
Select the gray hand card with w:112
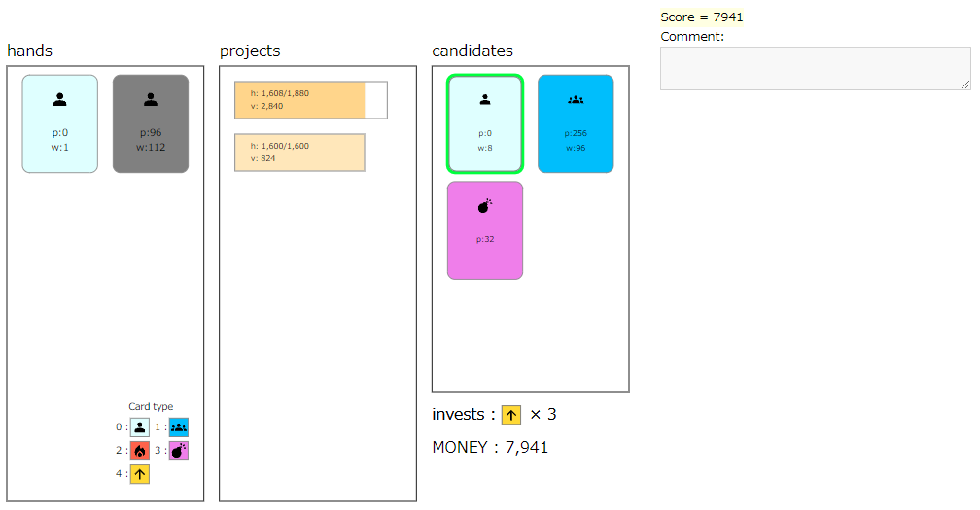[151, 123]
